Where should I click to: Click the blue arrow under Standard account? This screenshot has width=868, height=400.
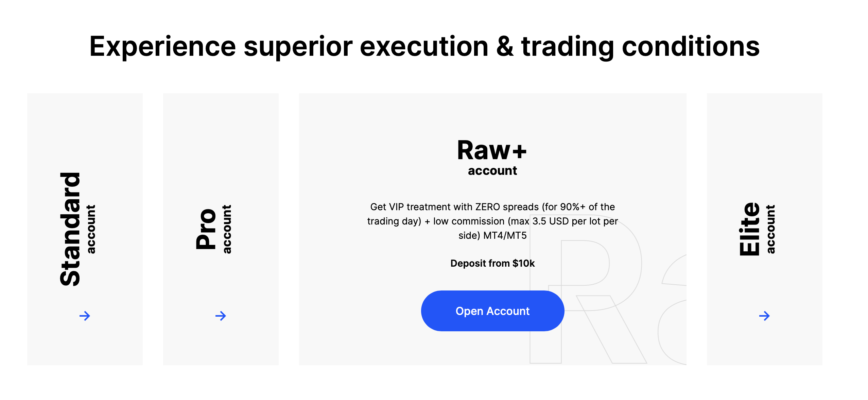click(85, 316)
